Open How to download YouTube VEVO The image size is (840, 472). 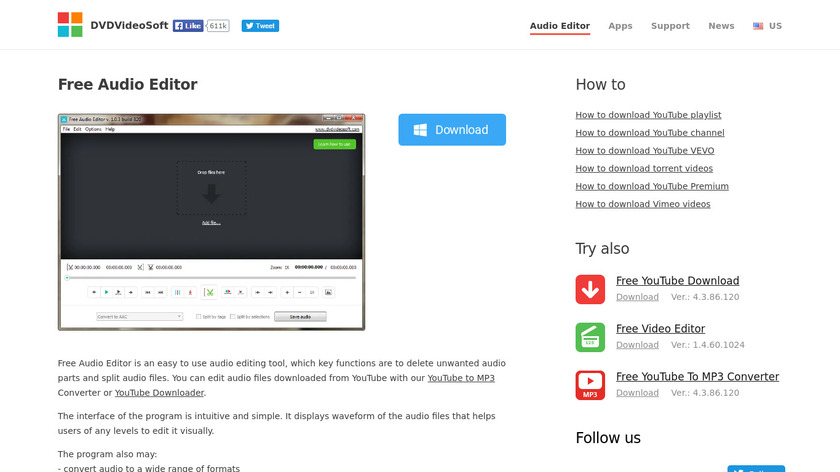[x=644, y=151]
